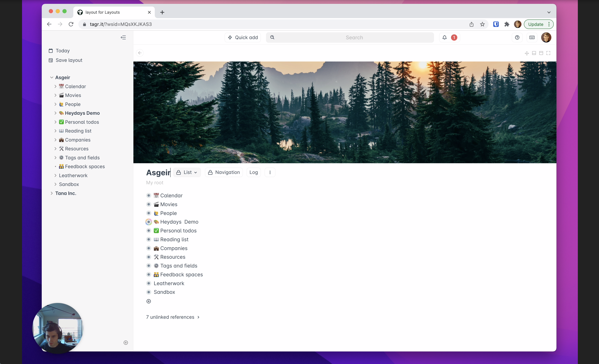This screenshot has height=364, width=599.
Task: Click the Quick add button
Action: (x=243, y=37)
